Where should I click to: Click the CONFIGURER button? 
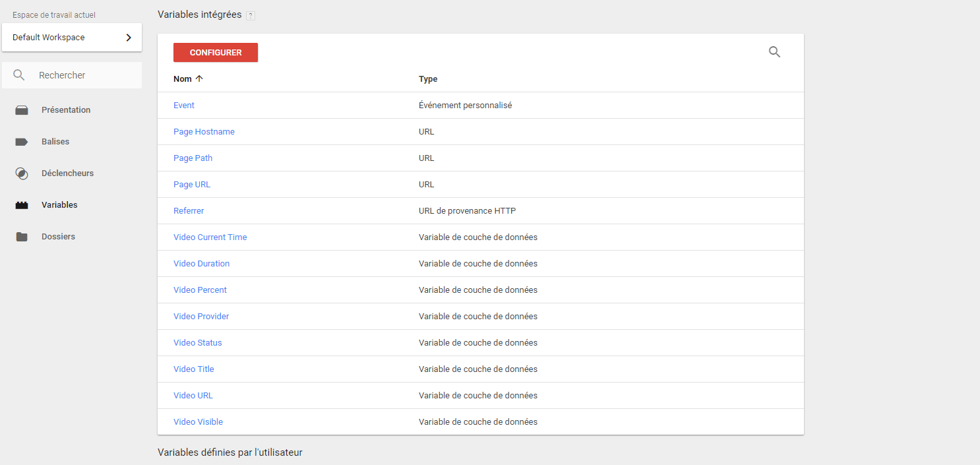click(216, 51)
